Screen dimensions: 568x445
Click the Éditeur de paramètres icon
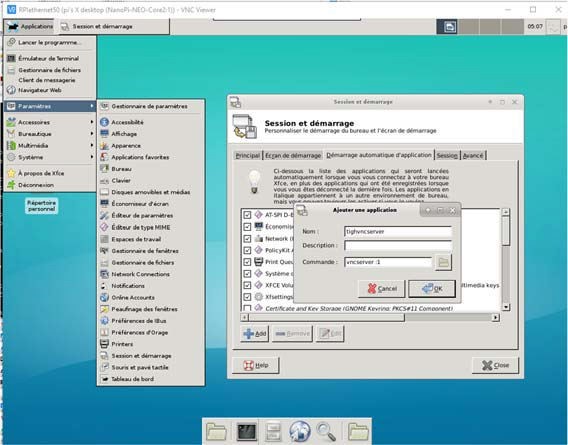coord(104,215)
